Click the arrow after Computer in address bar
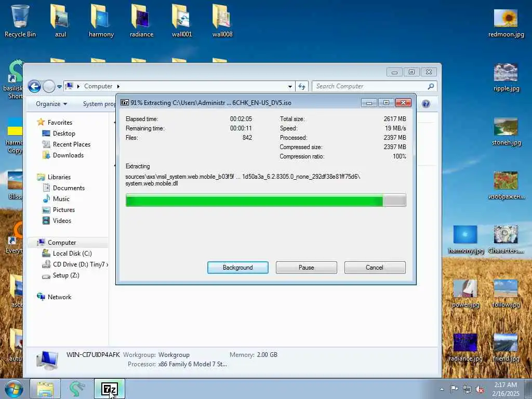532x399 pixels. (x=118, y=87)
